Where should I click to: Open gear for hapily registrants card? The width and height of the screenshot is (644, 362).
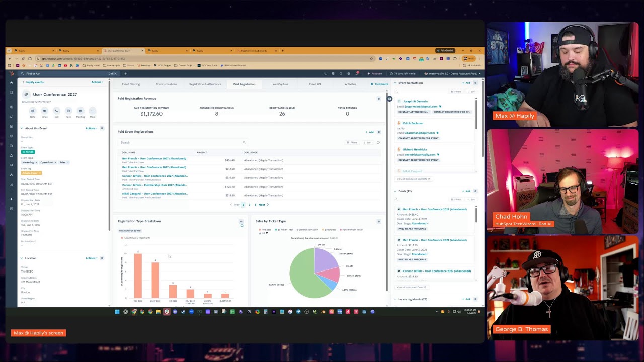(x=475, y=299)
